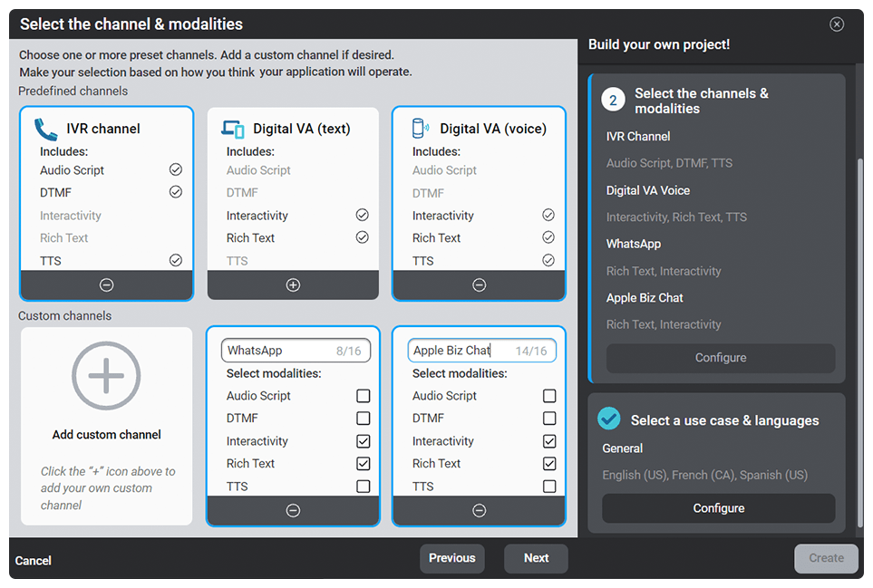Viewport: 873px width, 588px height.
Task: Select Configure under channels and modalities
Action: point(719,358)
